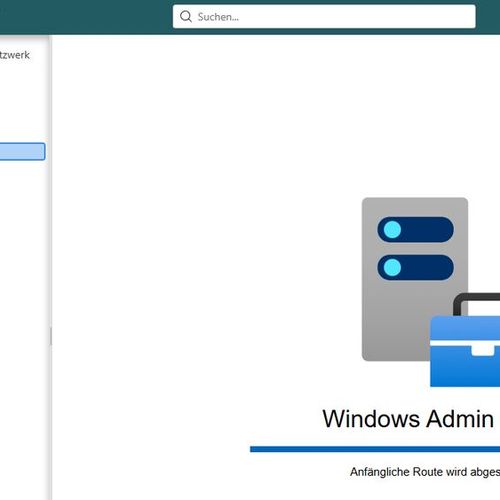Select the highlighted blue sidebar item
Image resolution: width=500 pixels, height=500 pixels.
coord(22,152)
